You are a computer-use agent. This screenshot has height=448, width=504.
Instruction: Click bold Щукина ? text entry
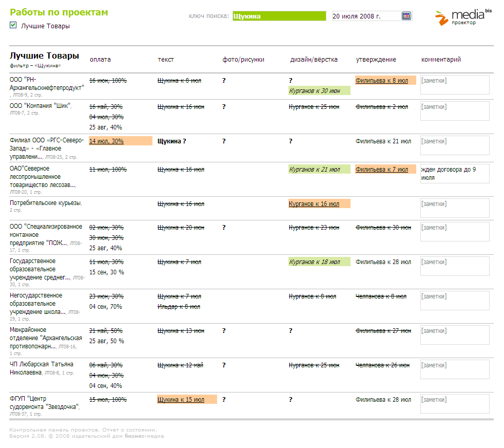pos(171,141)
